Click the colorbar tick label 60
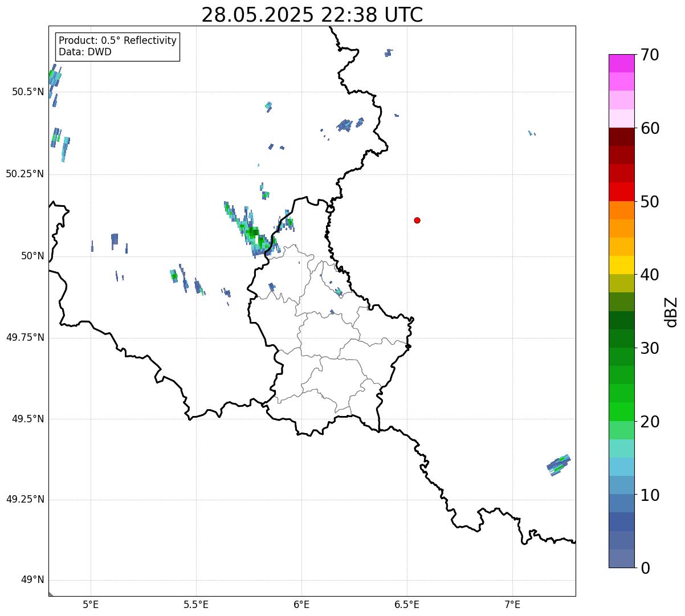The width and height of the screenshot is (685, 616). (x=650, y=128)
